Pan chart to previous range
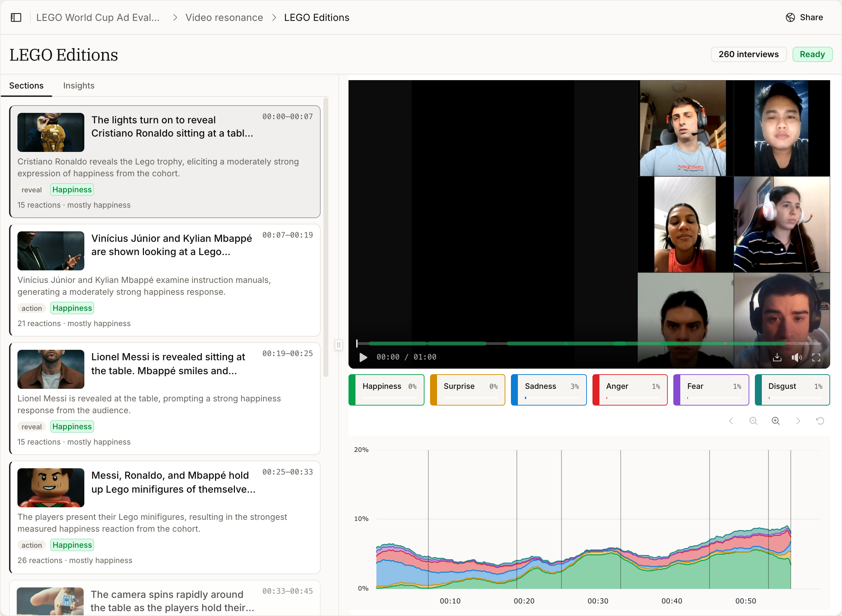Screen dimensions: 842x616 click(731, 421)
